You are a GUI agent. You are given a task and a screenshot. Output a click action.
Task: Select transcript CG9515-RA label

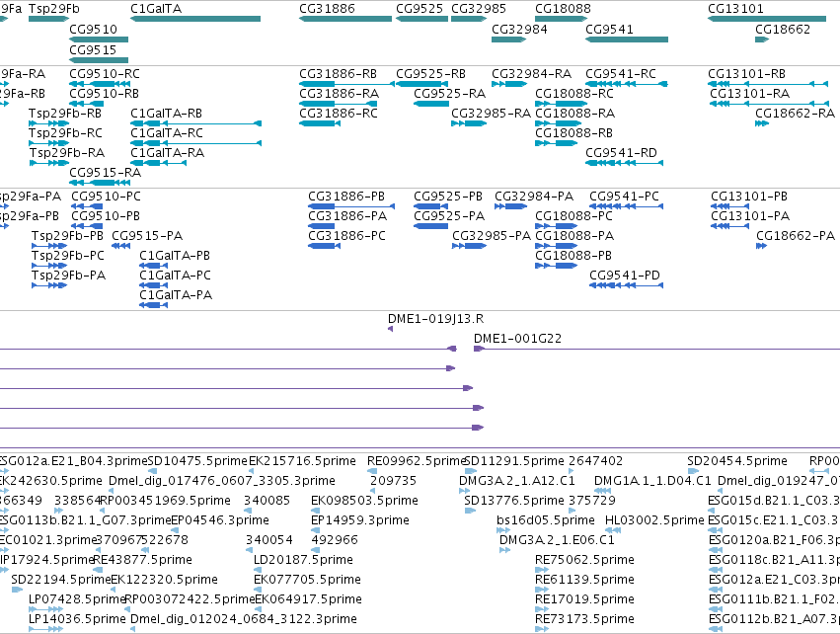tap(105, 173)
